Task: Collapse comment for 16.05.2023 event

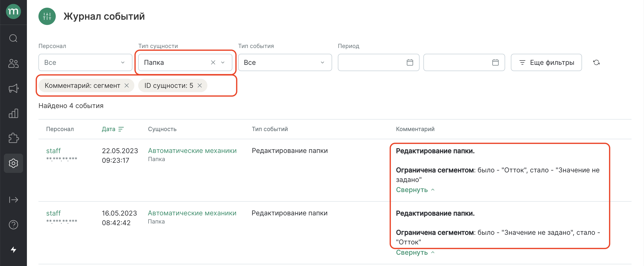Action: tap(415, 253)
